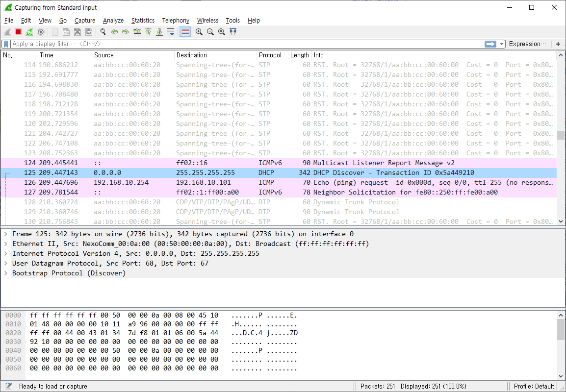Viewport: 566px width, 392px height.
Task: Stop the running capture with the red square
Action: tap(18, 32)
